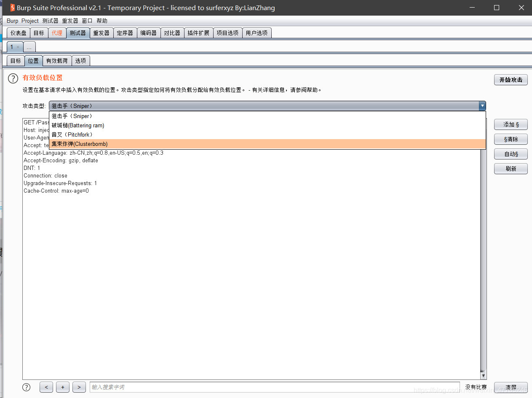Switch to the 项目选项 tab
532x398 pixels.
pos(227,33)
